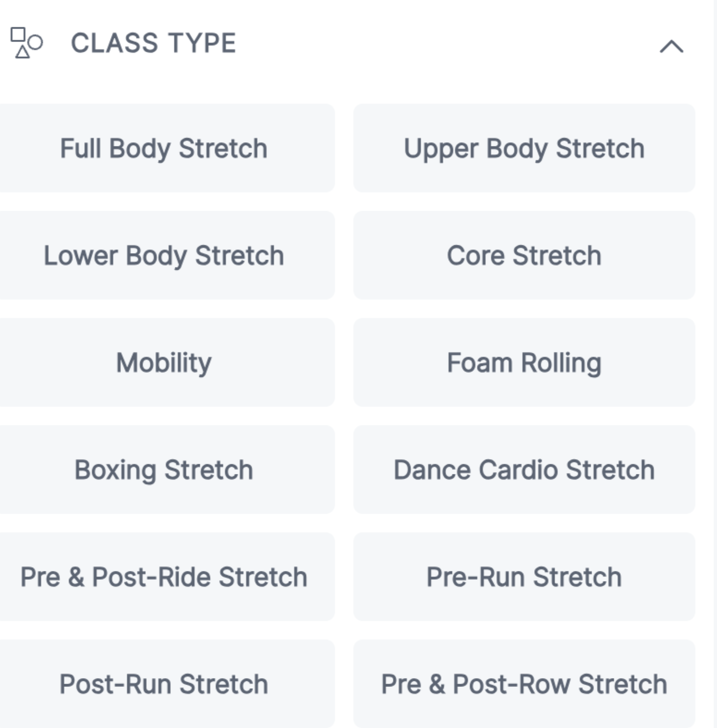Pick the Foam Rolling class type

(x=524, y=363)
